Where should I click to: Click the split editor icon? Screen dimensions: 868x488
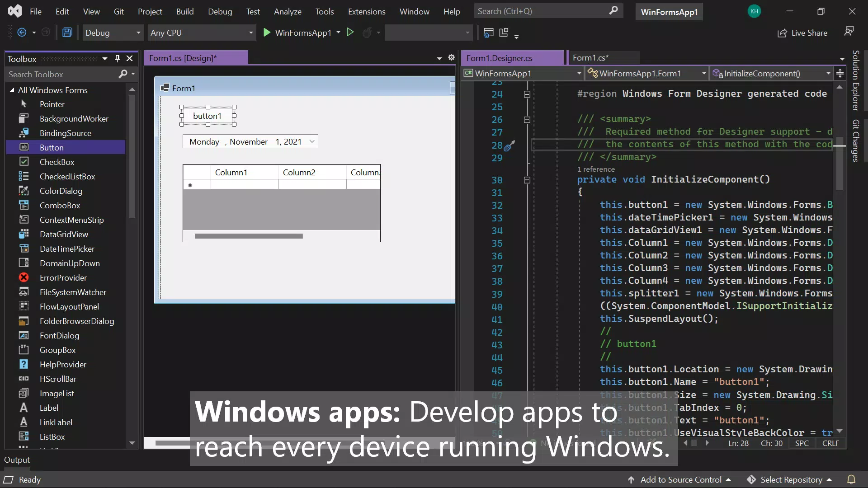pos(840,73)
